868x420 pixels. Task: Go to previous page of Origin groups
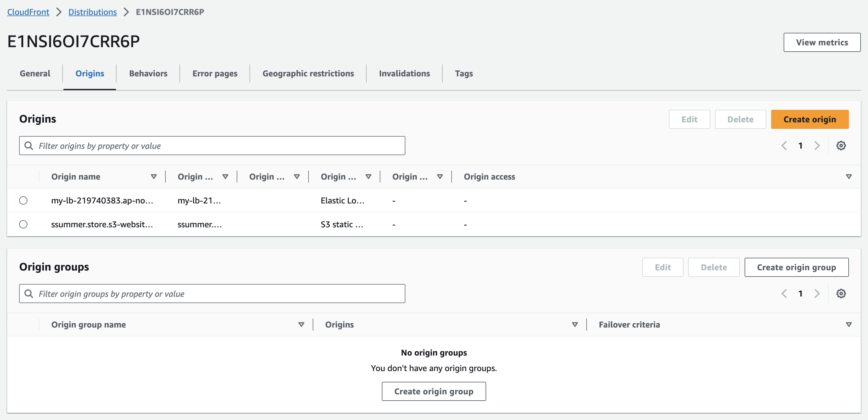pos(784,294)
